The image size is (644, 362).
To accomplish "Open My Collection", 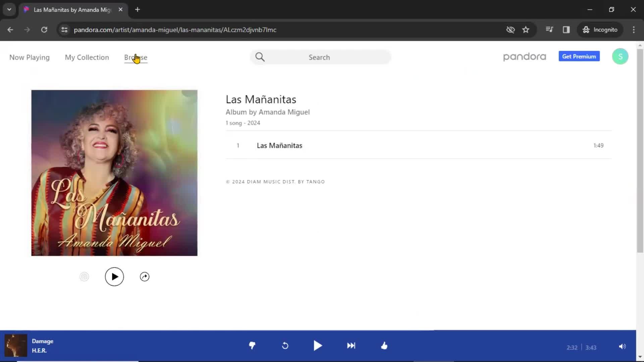I will [87, 57].
